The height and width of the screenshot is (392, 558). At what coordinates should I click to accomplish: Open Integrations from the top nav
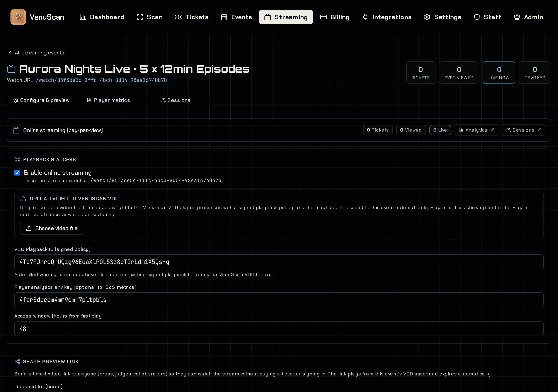[x=387, y=17]
